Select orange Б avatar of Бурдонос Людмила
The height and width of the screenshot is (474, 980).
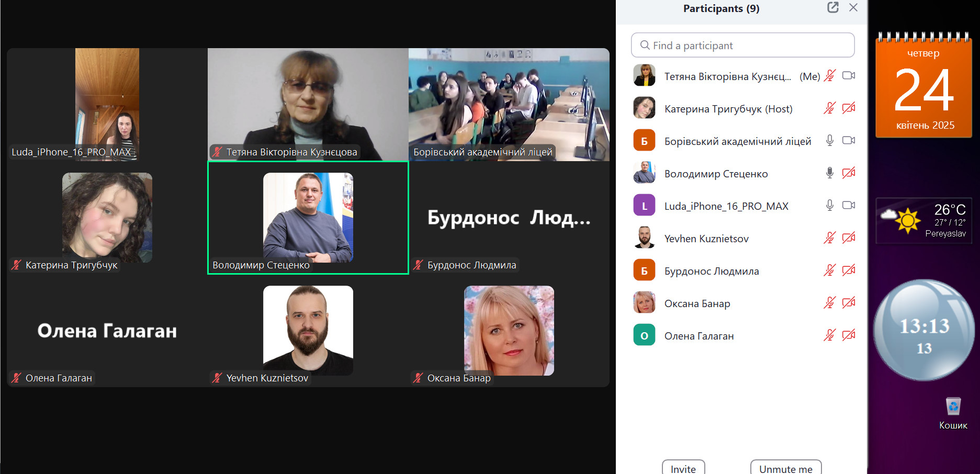(x=644, y=270)
